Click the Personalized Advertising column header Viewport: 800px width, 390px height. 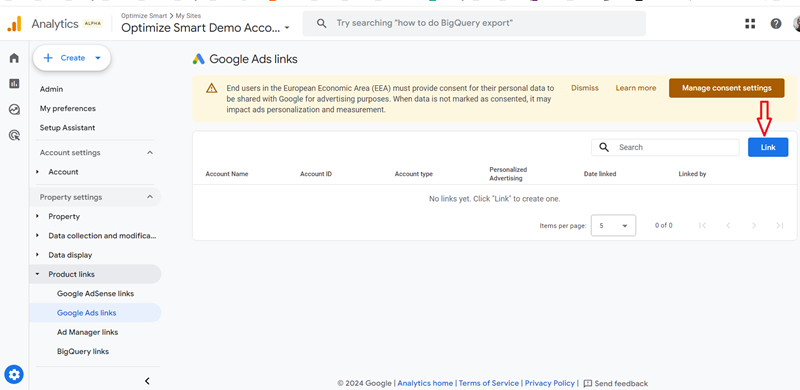[508, 174]
